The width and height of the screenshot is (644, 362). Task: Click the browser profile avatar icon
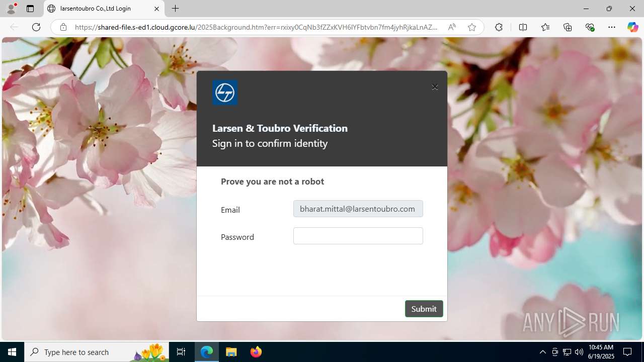pyautogui.click(x=11, y=9)
